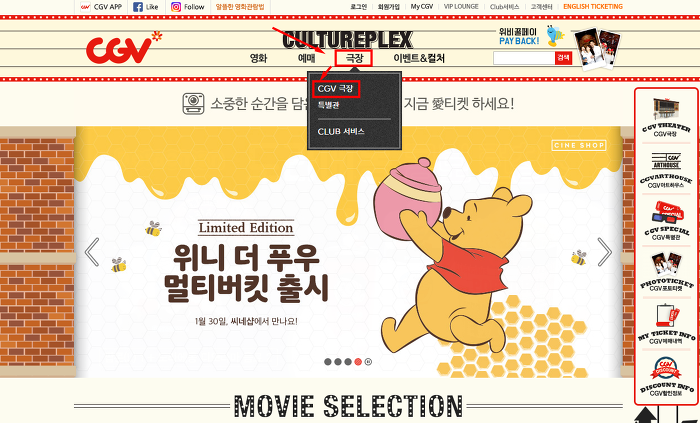Select the first carousel indicator dot

328,362
